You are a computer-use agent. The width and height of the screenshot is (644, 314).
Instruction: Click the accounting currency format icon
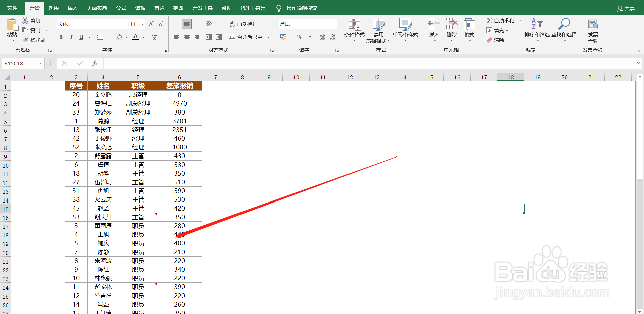(283, 37)
